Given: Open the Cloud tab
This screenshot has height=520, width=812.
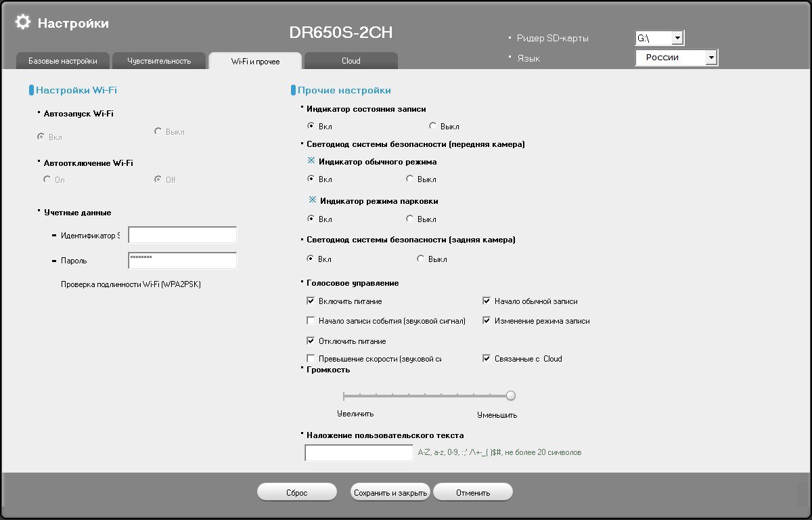Looking at the screenshot, I should pos(351,61).
